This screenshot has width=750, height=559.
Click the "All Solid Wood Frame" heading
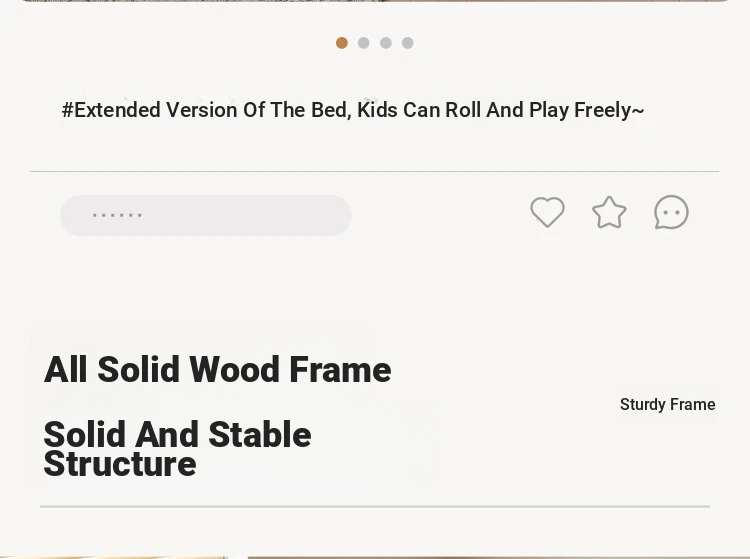click(218, 370)
